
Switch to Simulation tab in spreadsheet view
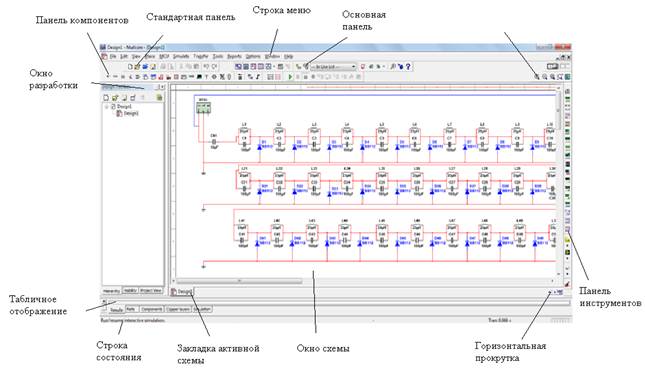pos(202,309)
